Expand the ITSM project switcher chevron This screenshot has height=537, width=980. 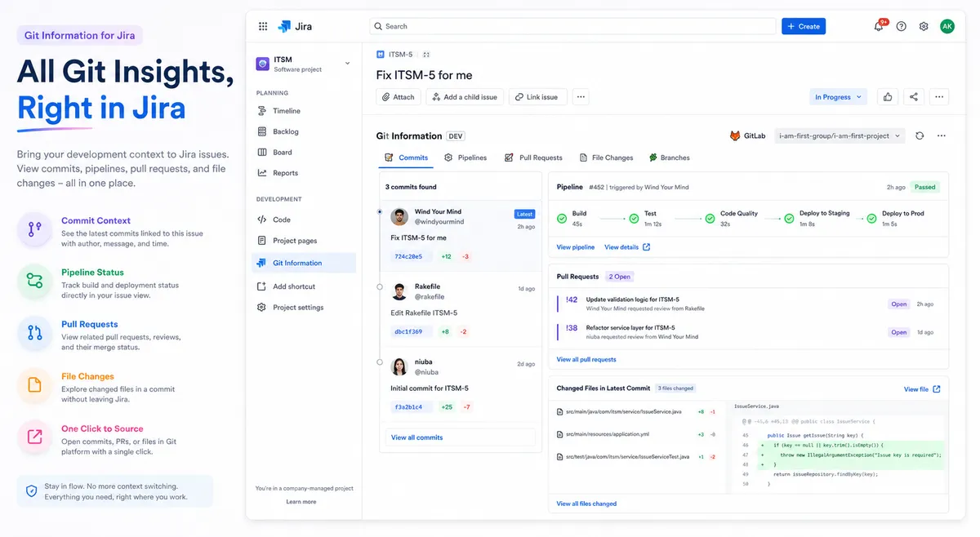pos(347,64)
